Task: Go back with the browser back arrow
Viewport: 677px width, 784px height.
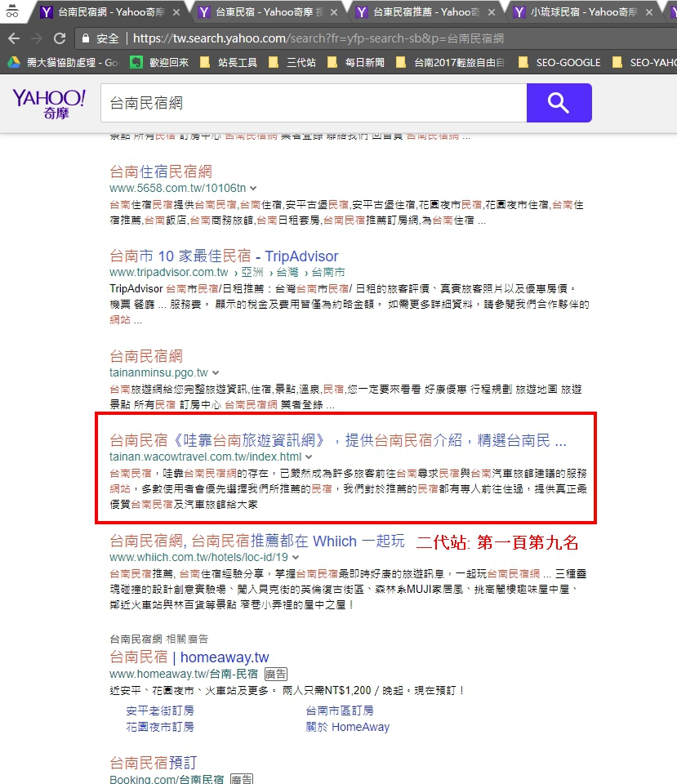Action: pyautogui.click(x=14, y=38)
